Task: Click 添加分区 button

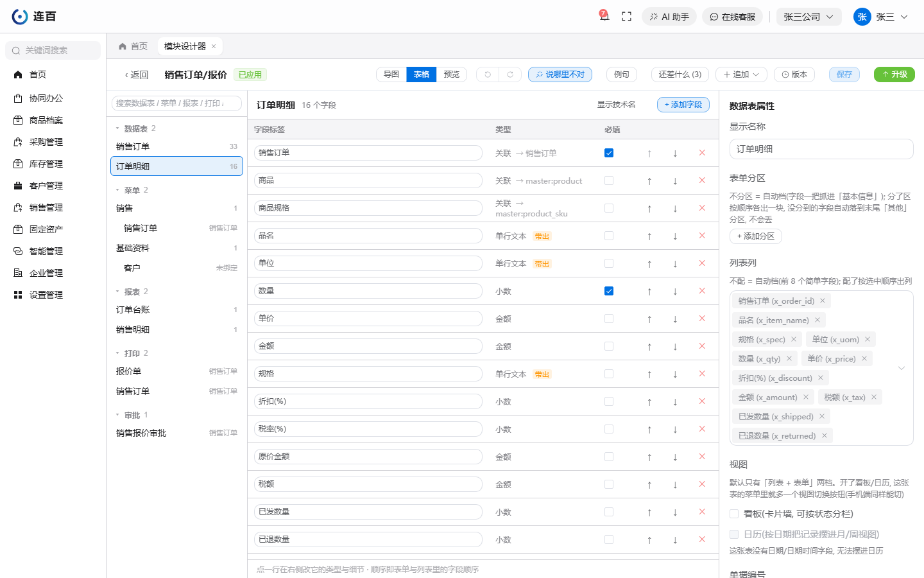Action: pyautogui.click(x=756, y=236)
